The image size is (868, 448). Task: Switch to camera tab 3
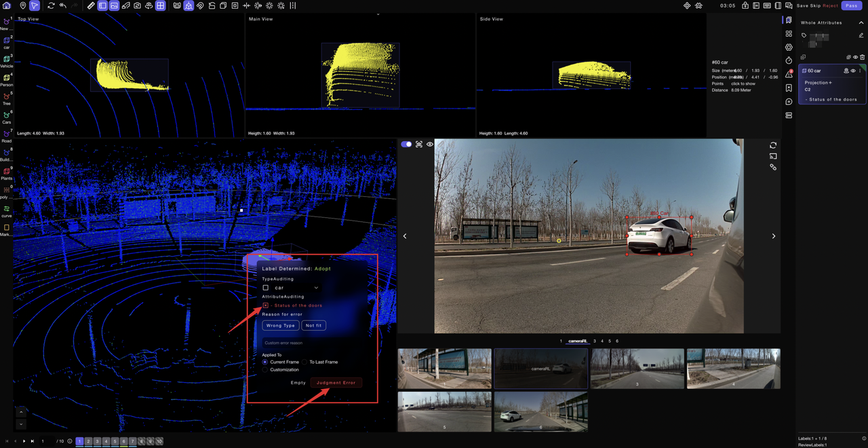click(594, 341)
